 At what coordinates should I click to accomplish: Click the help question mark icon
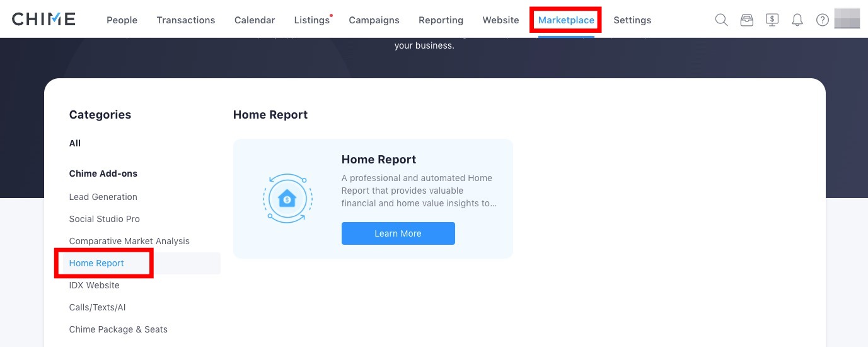[x=823, y=20]
